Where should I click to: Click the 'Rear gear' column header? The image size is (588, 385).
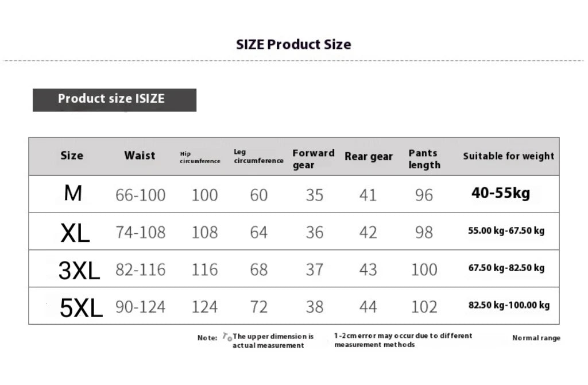[x=369, y=156]
